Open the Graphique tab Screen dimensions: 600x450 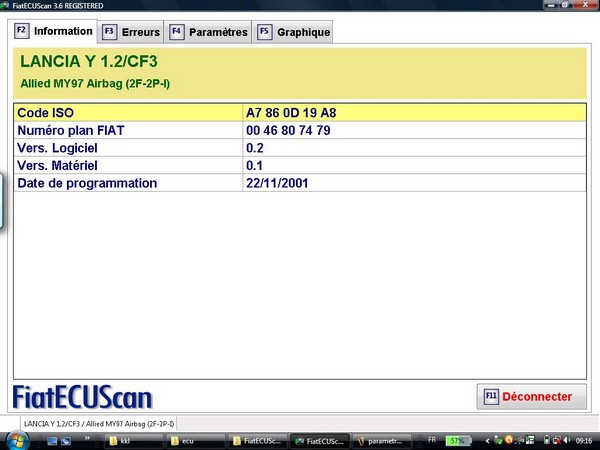pos(292,32)
